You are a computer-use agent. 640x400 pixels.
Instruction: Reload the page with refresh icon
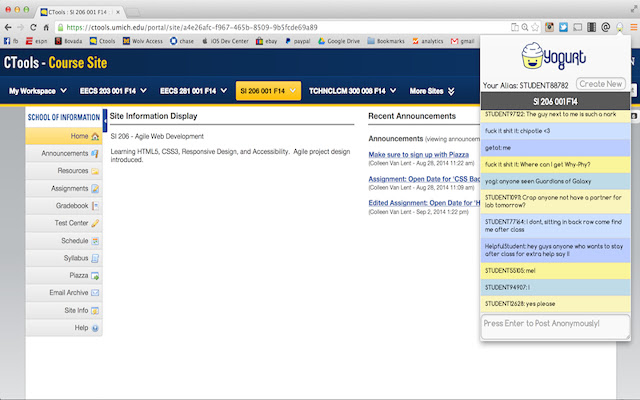click(x=33, y=27)
